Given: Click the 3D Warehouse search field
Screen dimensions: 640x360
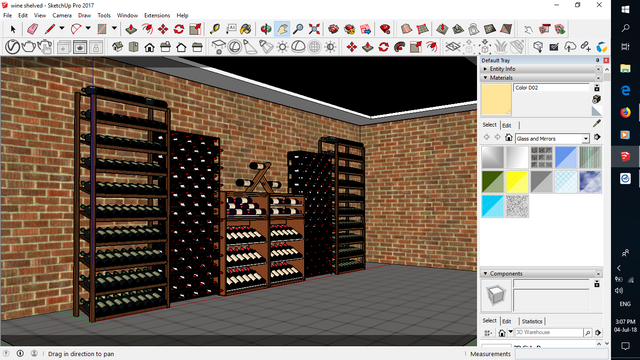Looking at the screenshot, I should coord(549,333).
